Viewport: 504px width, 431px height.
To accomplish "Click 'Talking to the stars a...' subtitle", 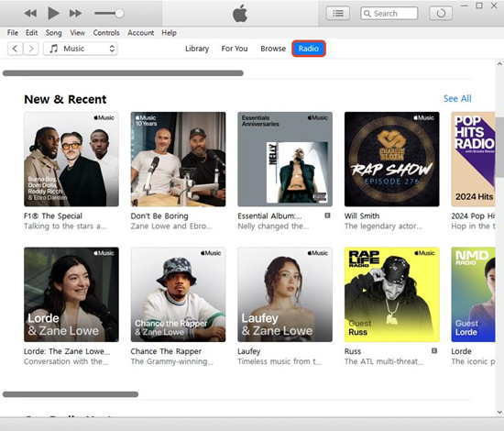I will coord(65,227).
